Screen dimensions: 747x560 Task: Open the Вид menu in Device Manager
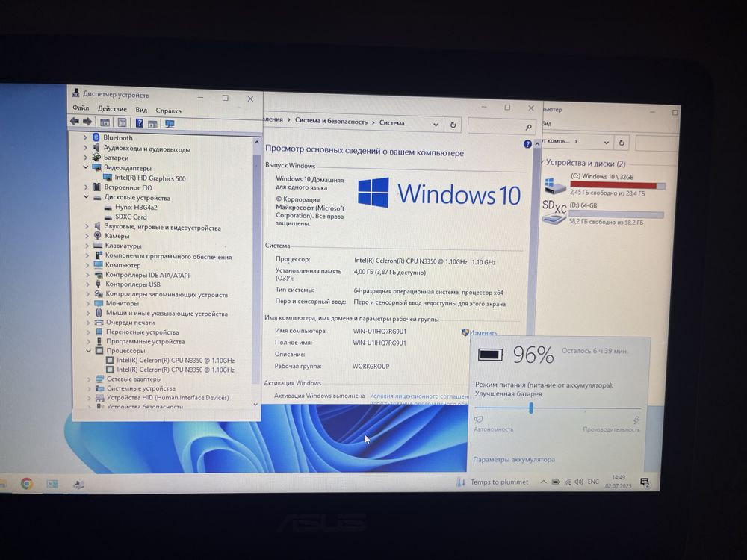[x=141, y=110]
